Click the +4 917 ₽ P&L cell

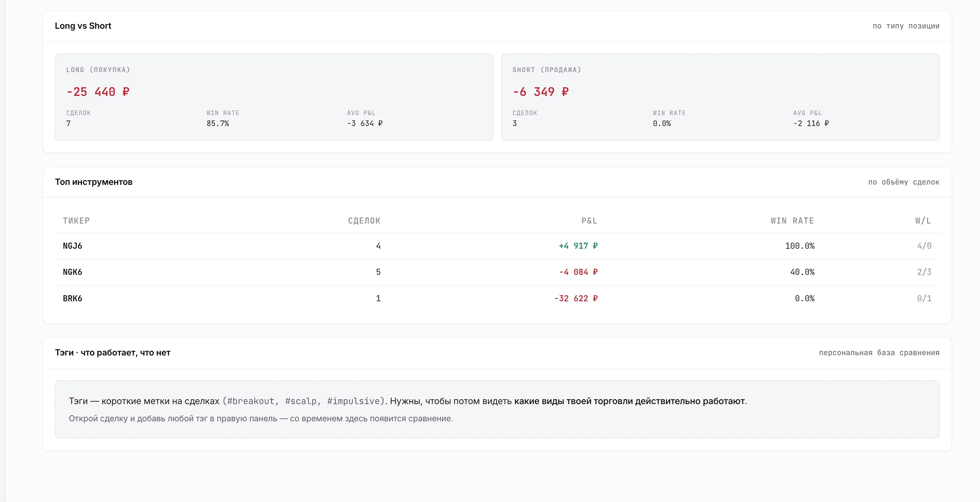point(578,246)
